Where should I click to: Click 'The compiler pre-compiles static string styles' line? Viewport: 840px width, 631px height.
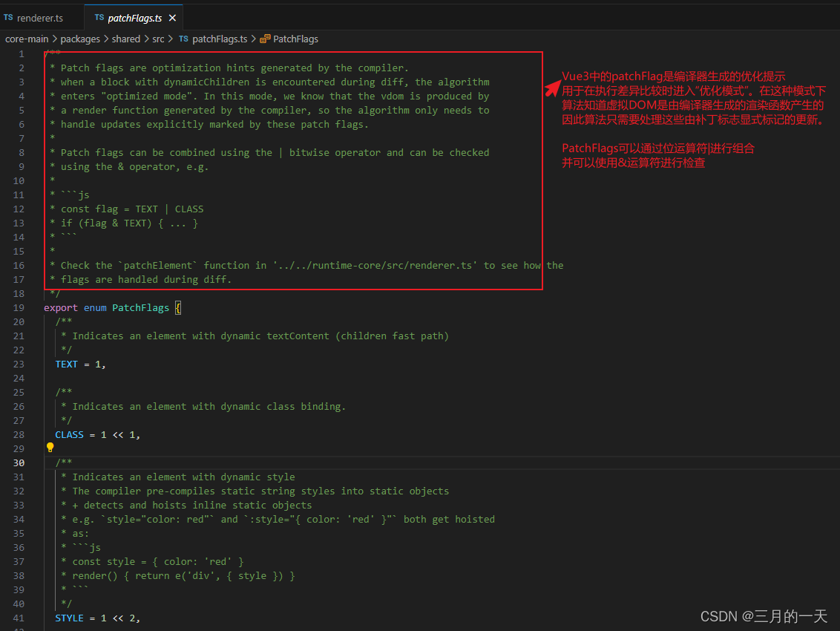pyautogui.click(x=255, y=491)
